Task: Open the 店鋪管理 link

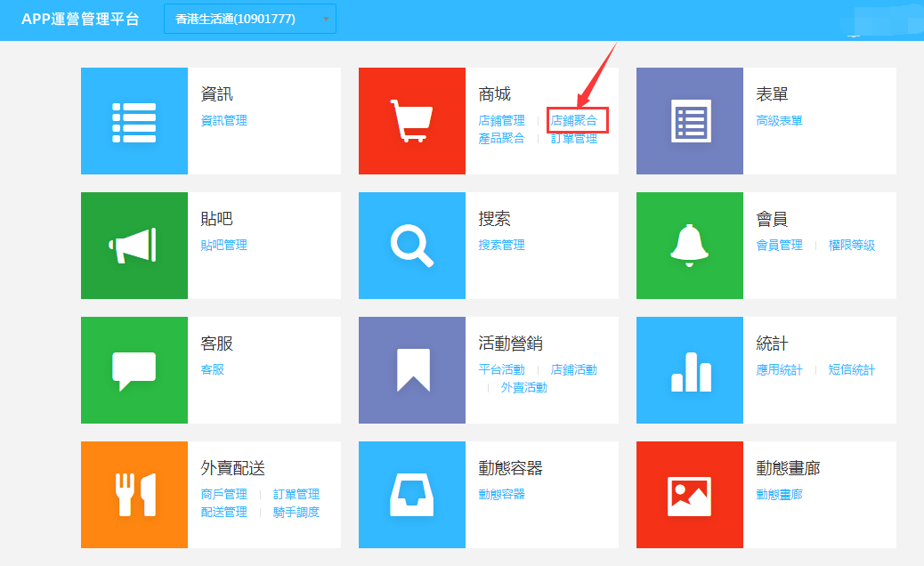Action: click(x=501, y=121)
